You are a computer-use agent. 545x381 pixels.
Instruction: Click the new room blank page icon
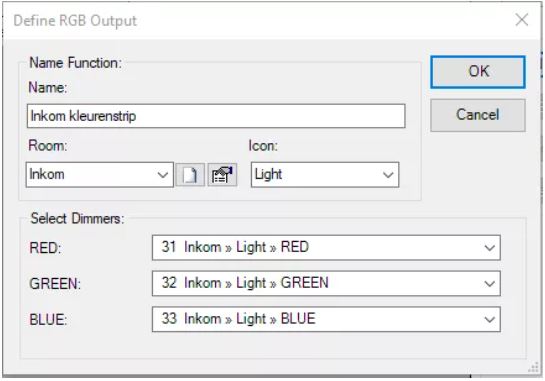click(x=190, y=175)
